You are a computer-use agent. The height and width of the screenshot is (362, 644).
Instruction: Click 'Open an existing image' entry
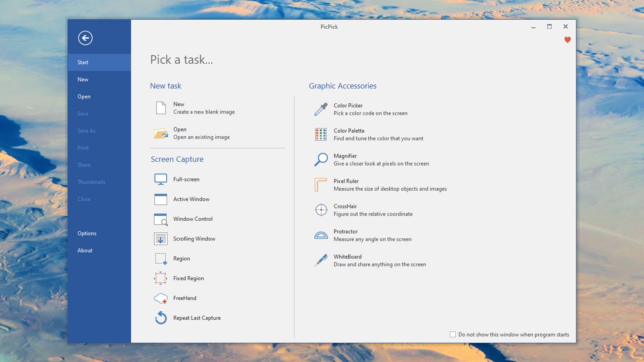tap(201, 137)
